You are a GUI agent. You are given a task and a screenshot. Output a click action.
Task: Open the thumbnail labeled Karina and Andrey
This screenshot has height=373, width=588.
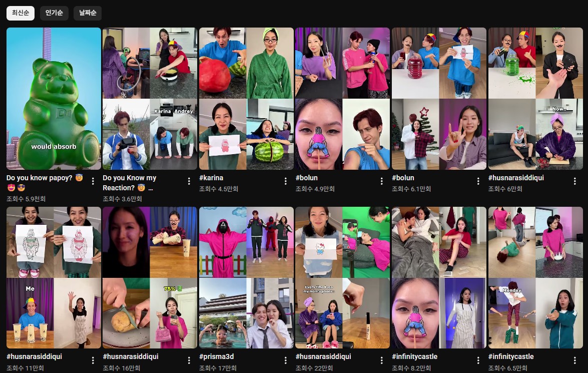pyautogui.click(x=150, y=99)
